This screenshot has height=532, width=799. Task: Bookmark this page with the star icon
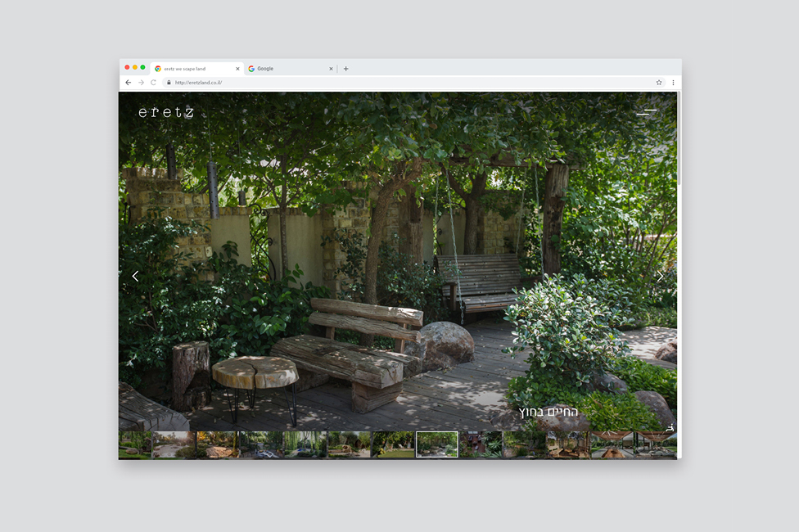pos(659,82)
